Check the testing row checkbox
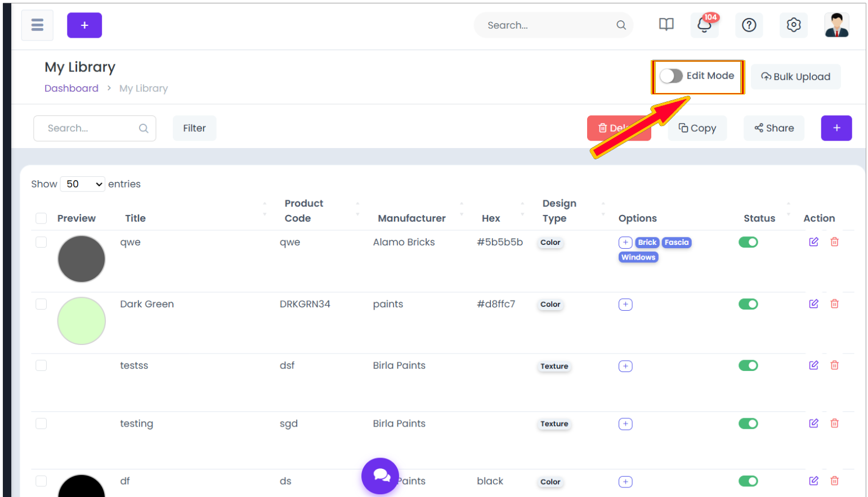 tap(41, 423)
